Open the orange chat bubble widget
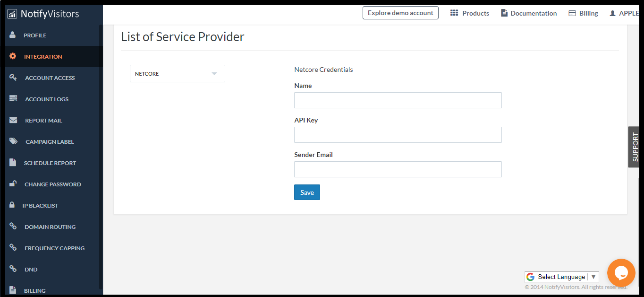The height and width of the screenshot is (297, 644). pyautogui.click(x=621, y=273)
